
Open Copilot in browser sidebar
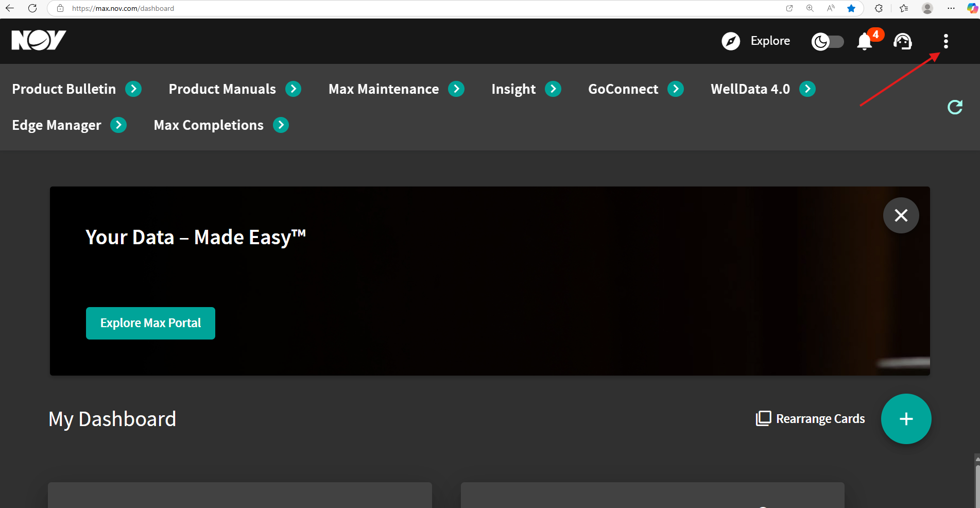click(x=972, y=8)
